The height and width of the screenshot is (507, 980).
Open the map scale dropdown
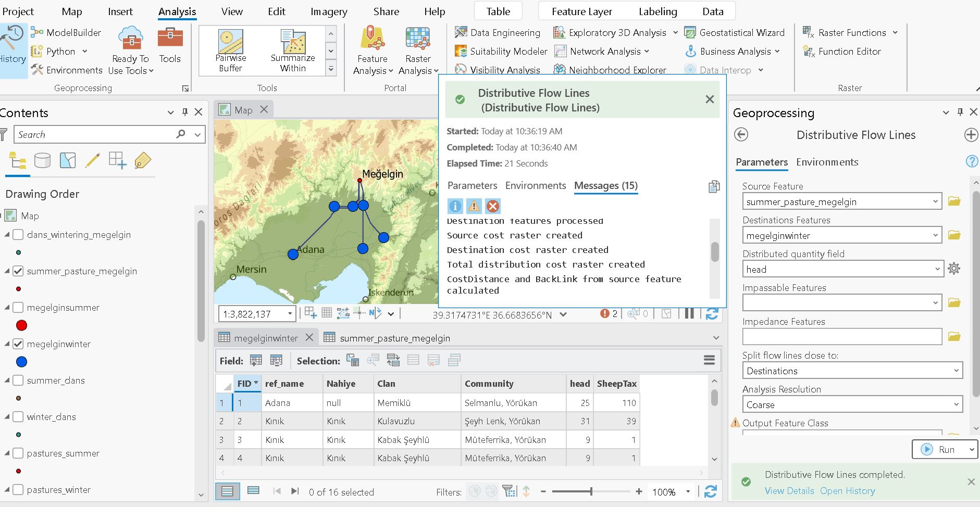(290, 313)
